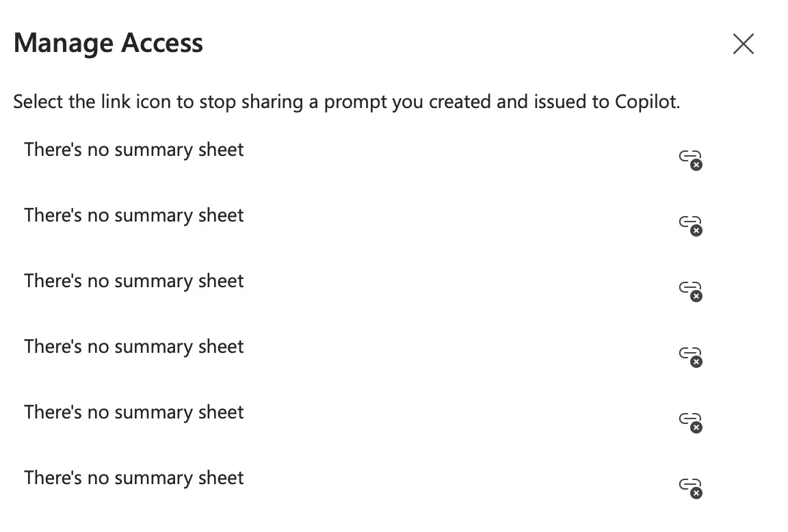Unshare the last prompt in the list
The image size is (788, 532).
(690, 487)
